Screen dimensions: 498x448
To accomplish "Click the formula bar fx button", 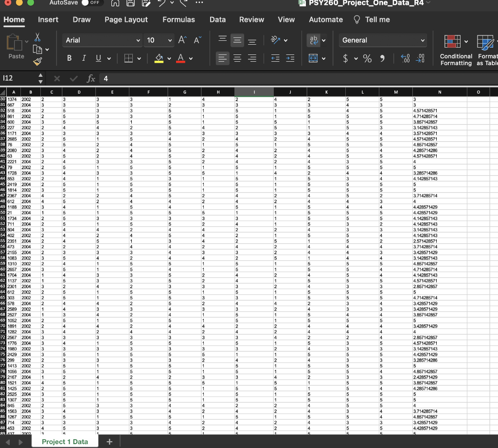I will (x=91, y=78).
